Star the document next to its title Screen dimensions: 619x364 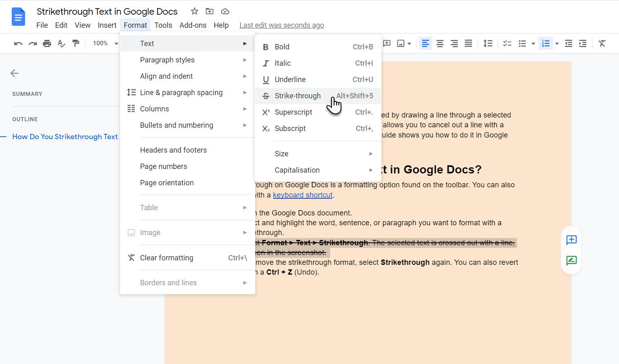pos(194,11)
